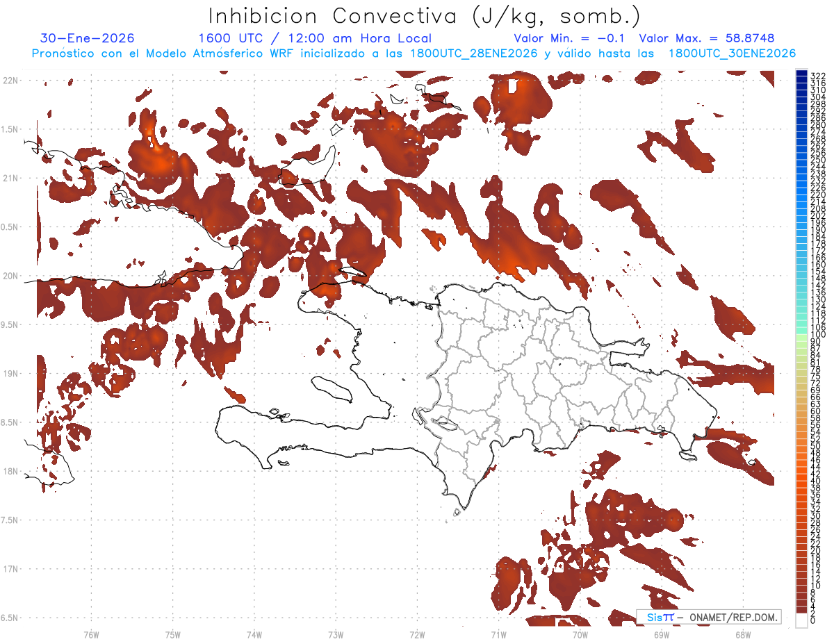Viewport: 834px width, 644px height.
Task: Select the text '1600 UTC / 12:00 am Hora Local'
Action: click(x=315, y=38)
